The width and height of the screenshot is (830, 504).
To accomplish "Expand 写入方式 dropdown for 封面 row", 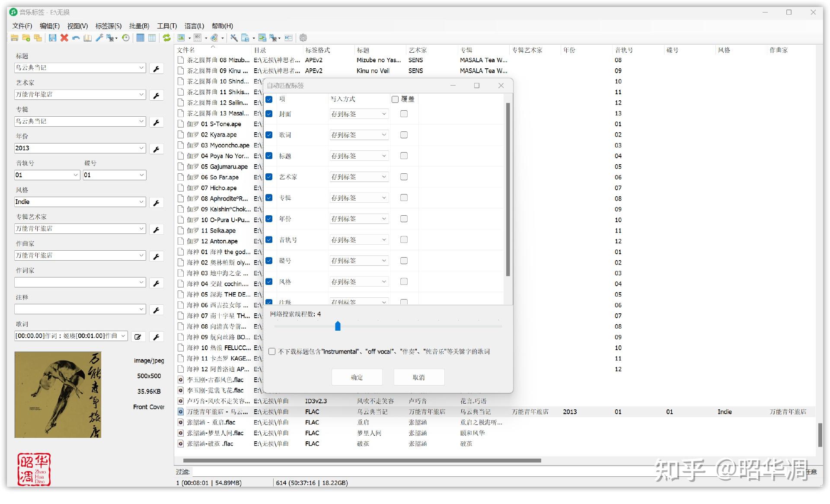I will (x=384, y=114).
